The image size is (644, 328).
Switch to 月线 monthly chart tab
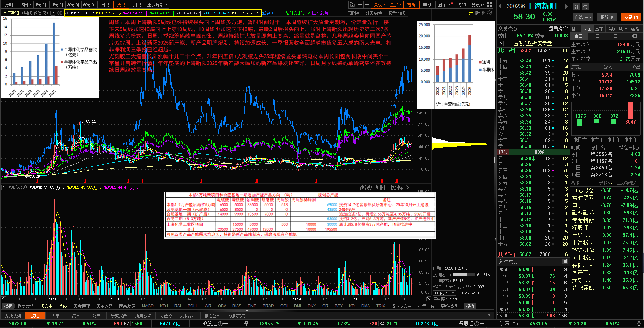[x=137, y=5]
